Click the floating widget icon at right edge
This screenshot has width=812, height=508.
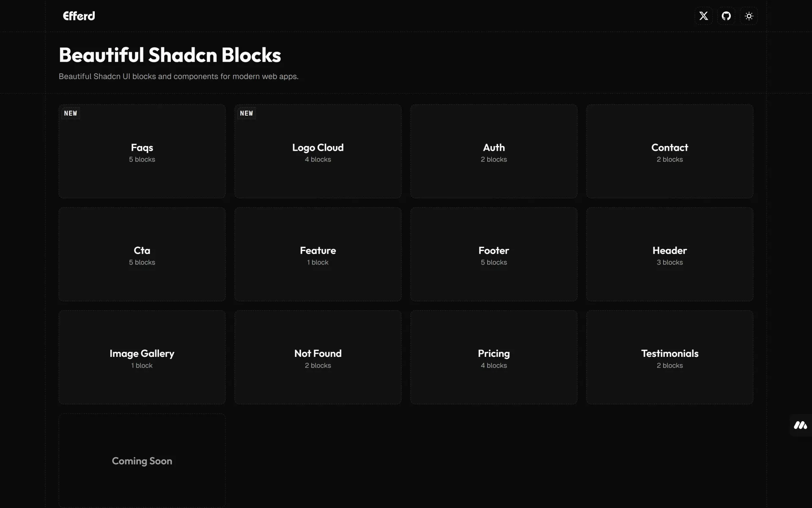pyautogui.click(x=800, y=425)
